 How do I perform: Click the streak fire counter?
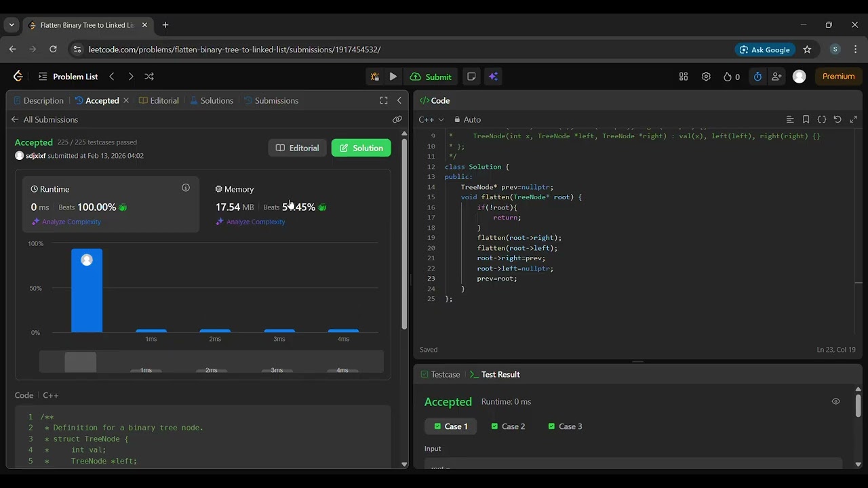point(732,77)
